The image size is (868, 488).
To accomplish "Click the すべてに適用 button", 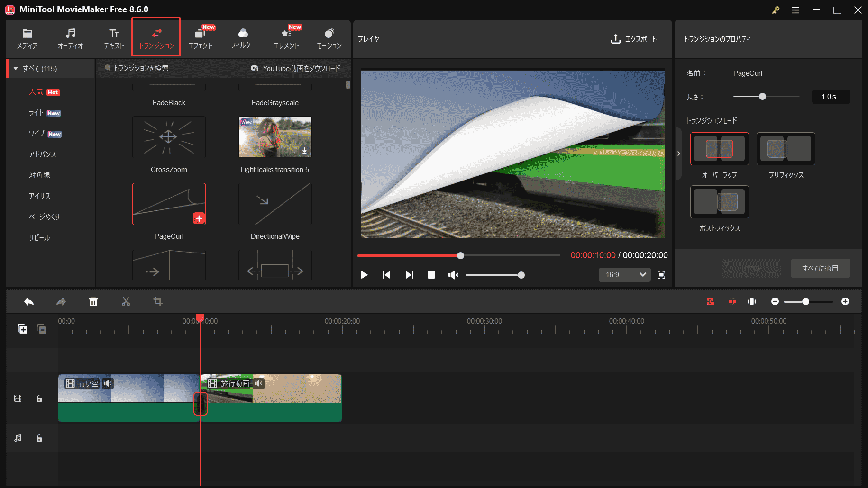I will (x=820, y=268).
